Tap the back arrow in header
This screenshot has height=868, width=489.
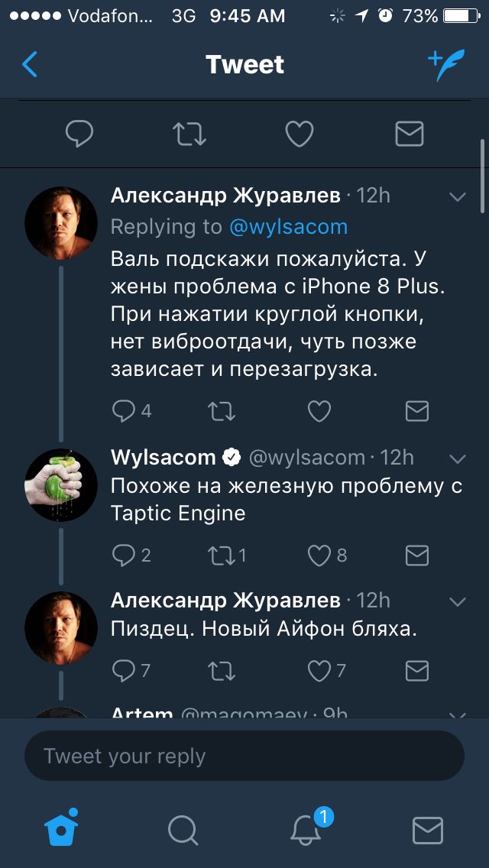29,64
